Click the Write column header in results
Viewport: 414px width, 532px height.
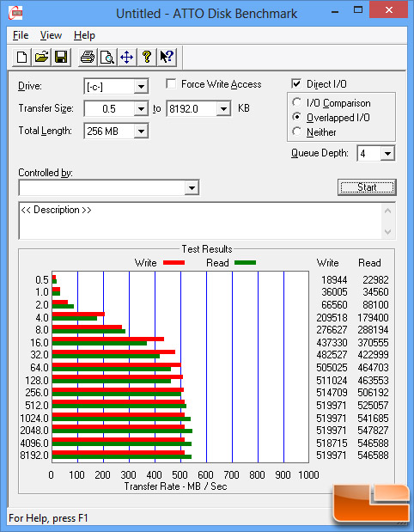tap(327, 263)
